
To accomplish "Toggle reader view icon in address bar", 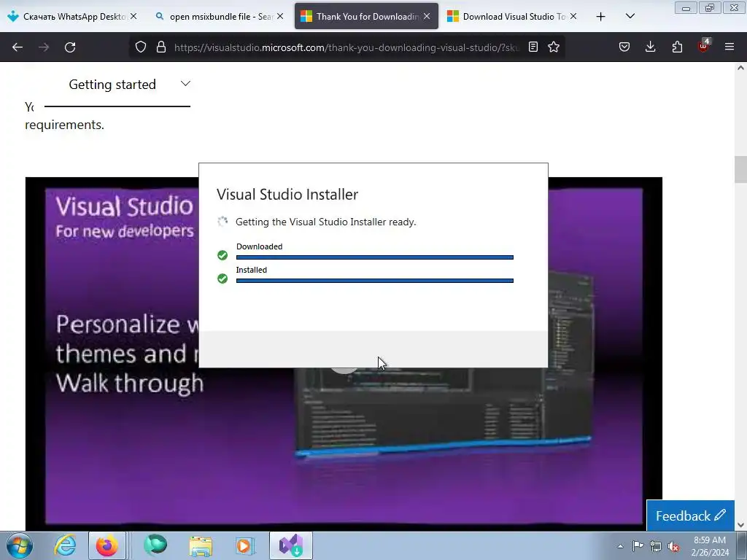I will tap(533, 47).
